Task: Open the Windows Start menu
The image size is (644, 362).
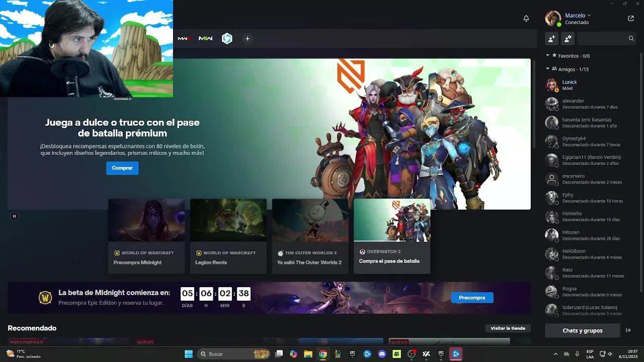Action: click(x=189, y=354)
